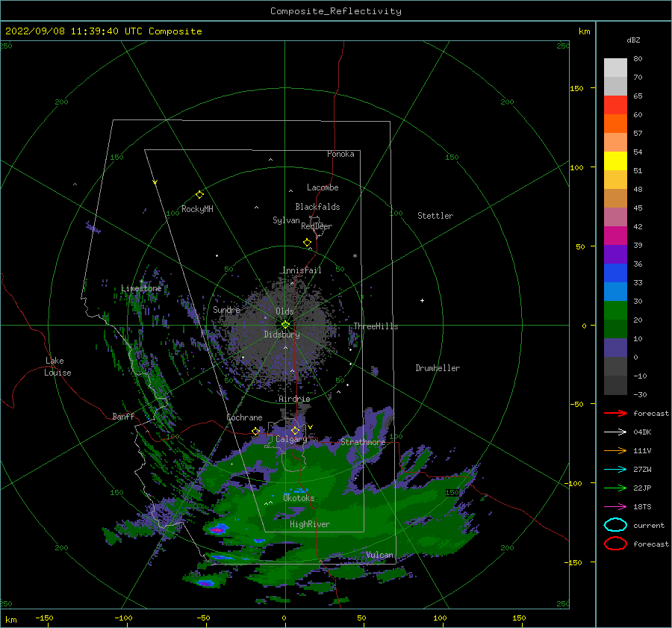672x628 pixels.
Task: Click the Calgary city label
Action: pyautogui.click(x=291, y=439)
